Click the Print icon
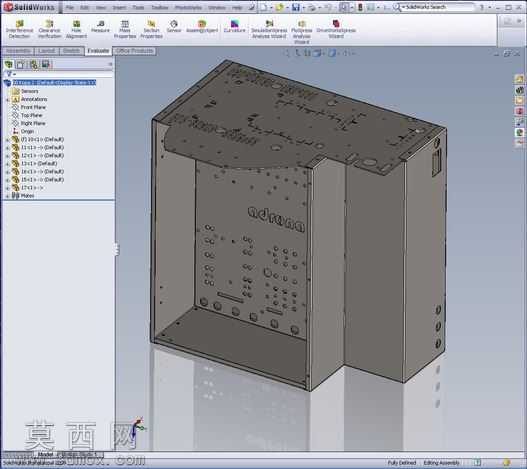 312,7
